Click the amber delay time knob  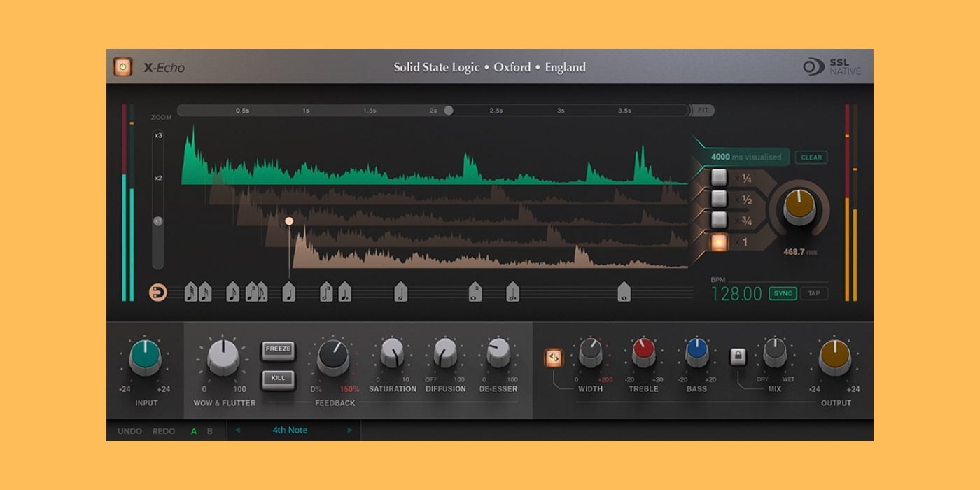click(x=799, y=208)
